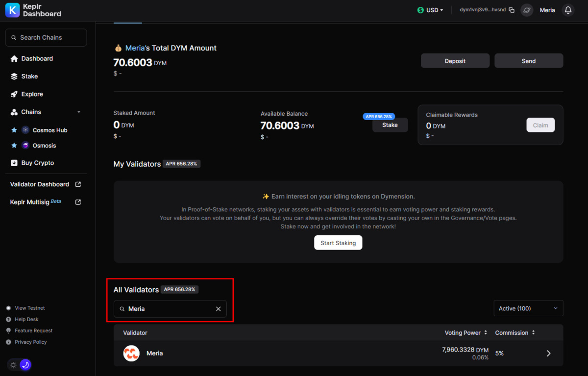The image size is (588, 376).
Task: Select the Meria validator name in table
Action: pyautogui.click(x=155, y=353)
